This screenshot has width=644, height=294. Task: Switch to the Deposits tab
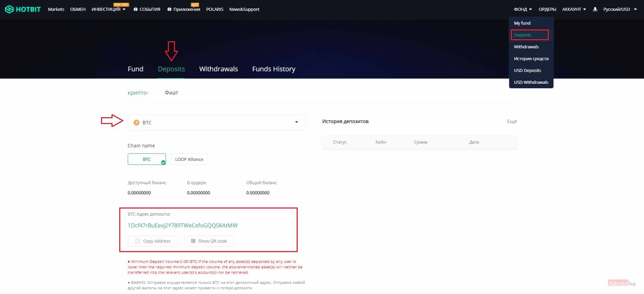(x=171, y=69)
